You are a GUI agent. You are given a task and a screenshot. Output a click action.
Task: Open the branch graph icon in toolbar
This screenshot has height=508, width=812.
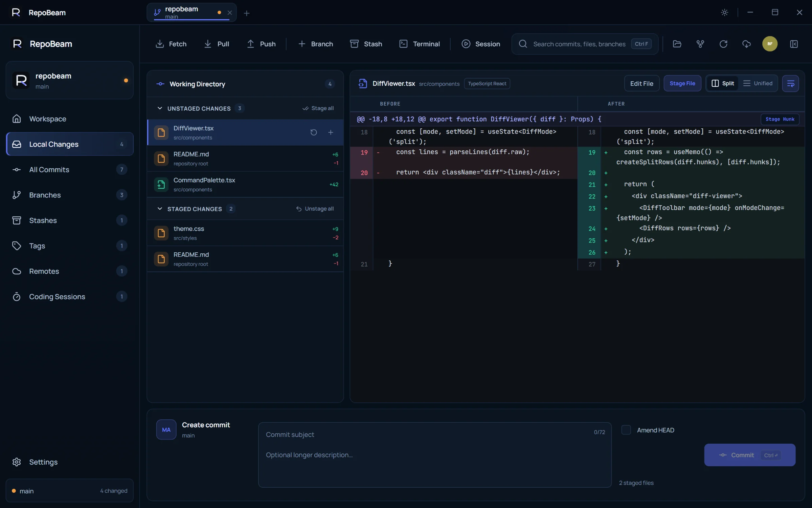(700, 44)
